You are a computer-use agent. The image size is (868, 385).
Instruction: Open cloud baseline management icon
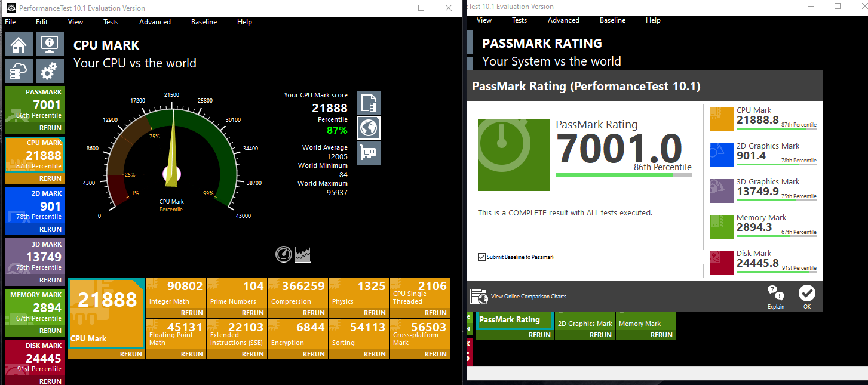click(x=19, y=71)
